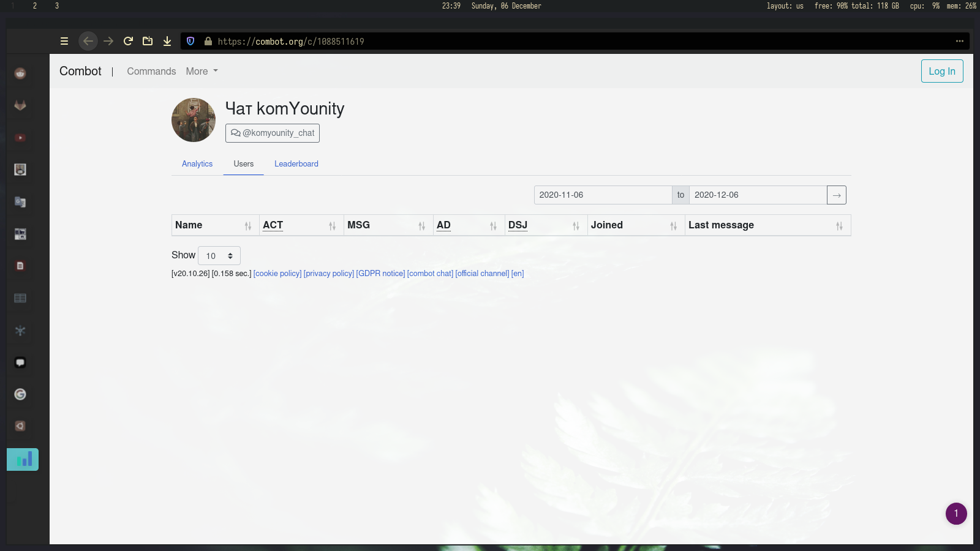Screen dimensions: 980x551
Task: Go forward to next page
Action: (108, 41)
